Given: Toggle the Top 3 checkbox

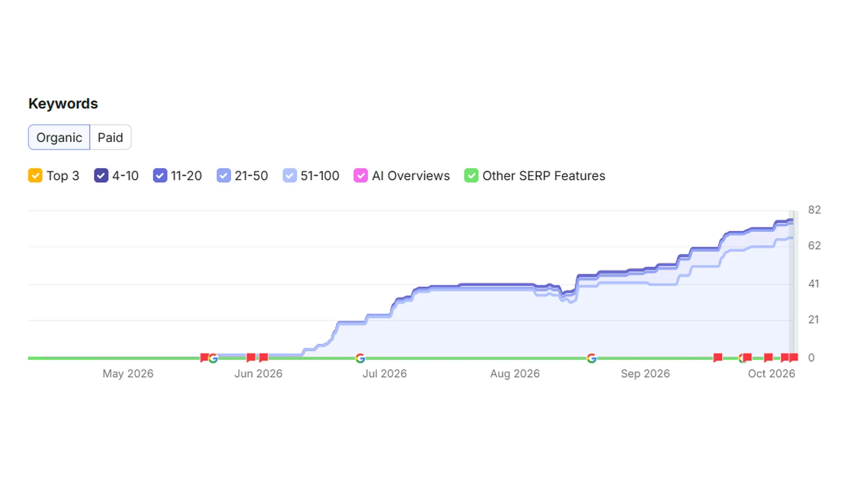Looking at the screenshot, I should [35, 176].
